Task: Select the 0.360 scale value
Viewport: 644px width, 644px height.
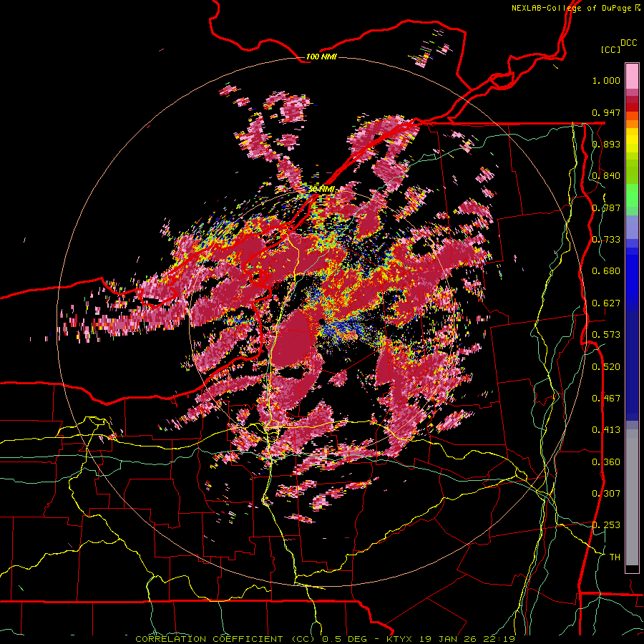Action: point(606,462)
